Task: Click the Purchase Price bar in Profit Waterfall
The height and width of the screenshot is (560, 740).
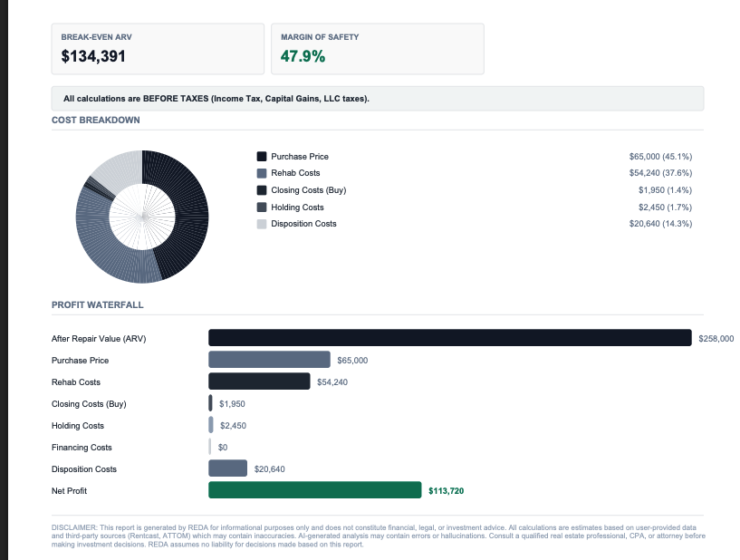Action: (270, 360)
